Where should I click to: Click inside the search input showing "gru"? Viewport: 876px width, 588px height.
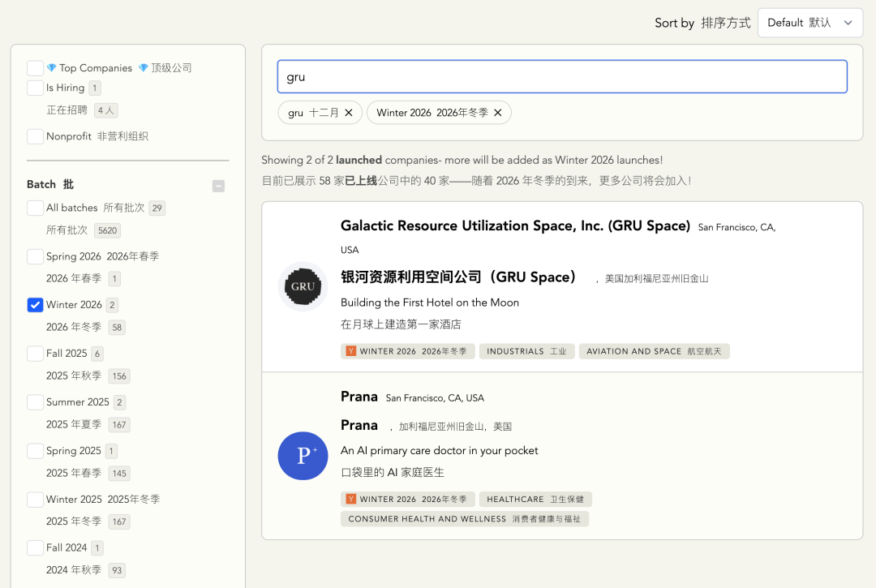point(562,76)
